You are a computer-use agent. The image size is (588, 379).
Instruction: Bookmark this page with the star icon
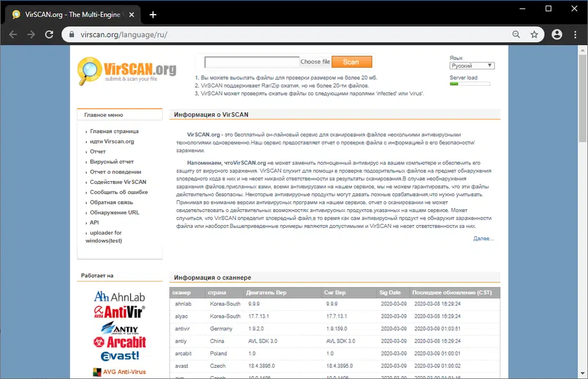(534, 35)
